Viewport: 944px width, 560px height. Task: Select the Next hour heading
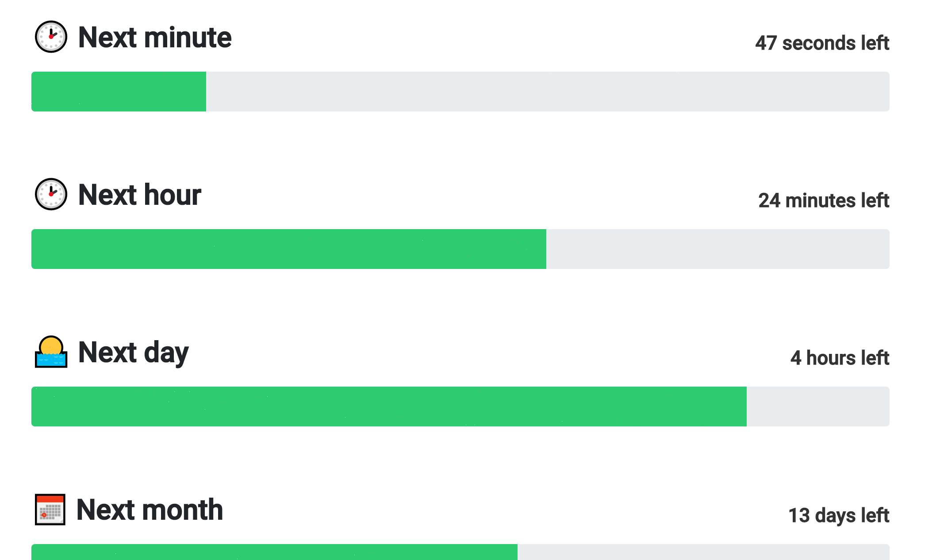[x=140, y=195]
